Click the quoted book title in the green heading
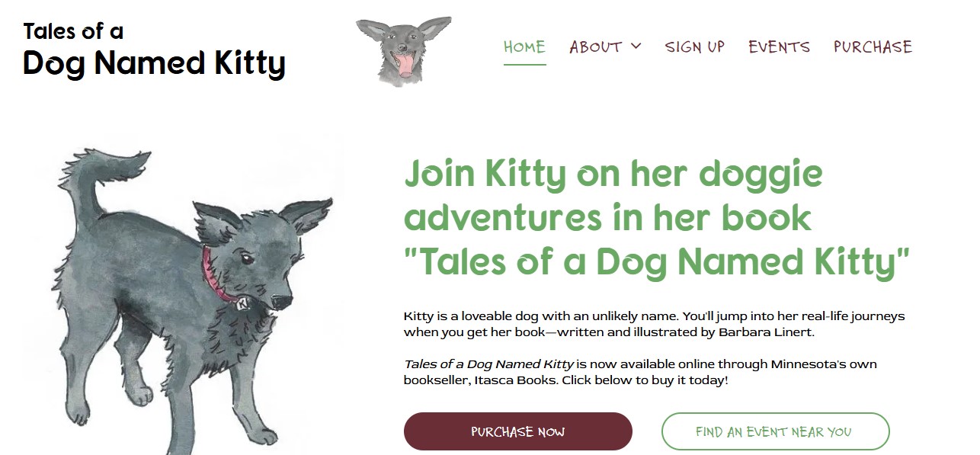This screenshot has height=455, width=980. point(656,261)
